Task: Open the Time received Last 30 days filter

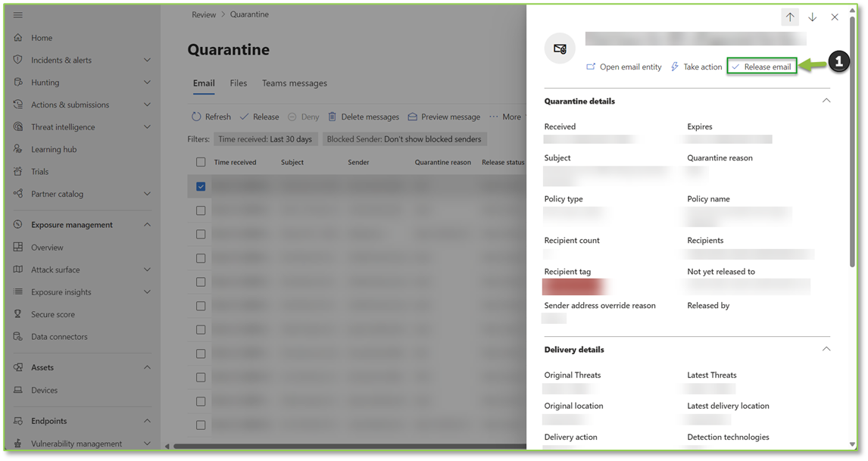Action: coord(265,139)
